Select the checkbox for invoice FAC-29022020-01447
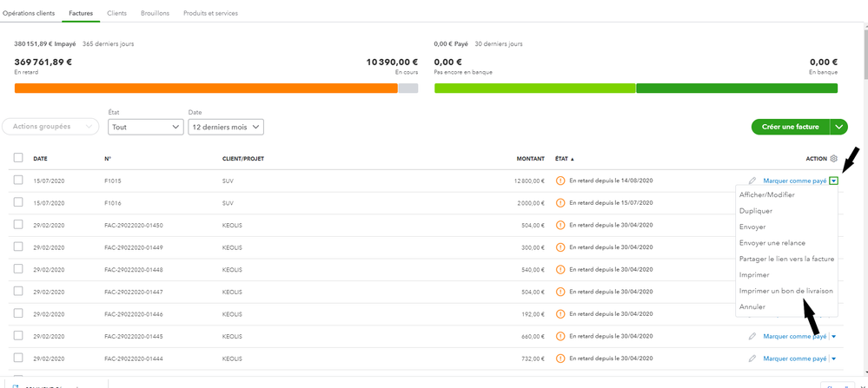 [18, 292]
